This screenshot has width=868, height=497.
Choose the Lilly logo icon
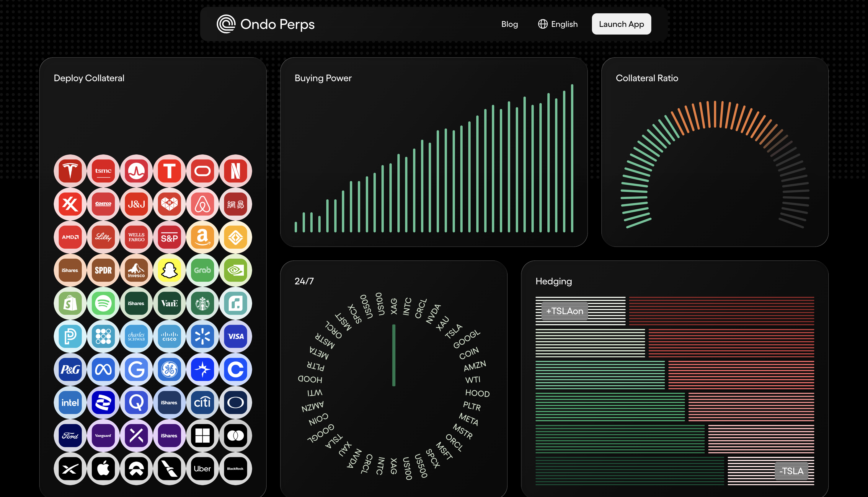coord(103,237)
